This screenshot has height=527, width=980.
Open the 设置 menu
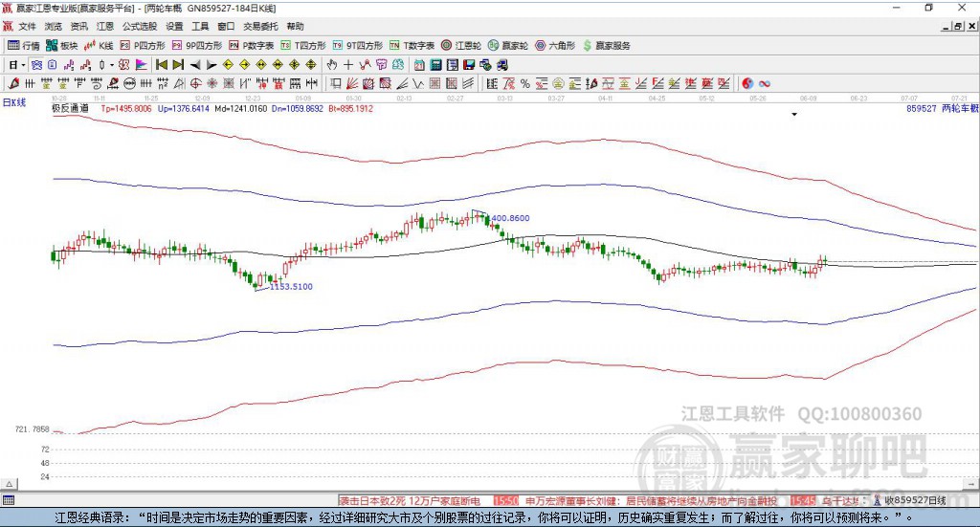174,26
